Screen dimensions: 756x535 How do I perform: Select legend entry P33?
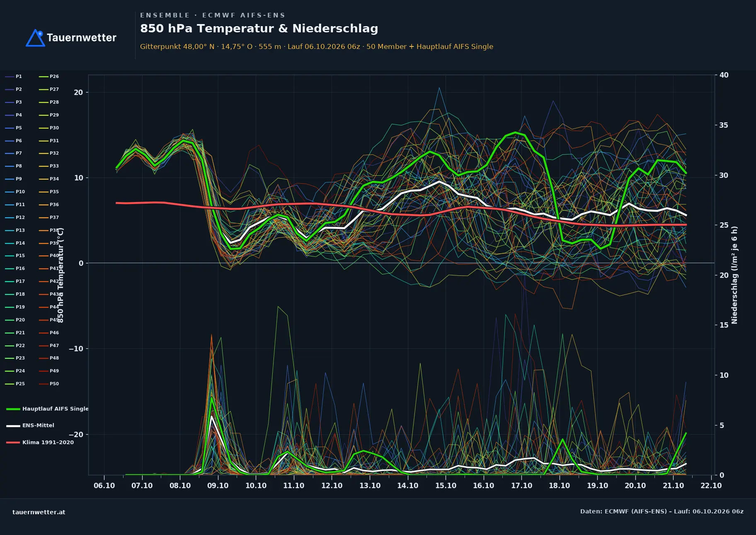click(49, 166)
